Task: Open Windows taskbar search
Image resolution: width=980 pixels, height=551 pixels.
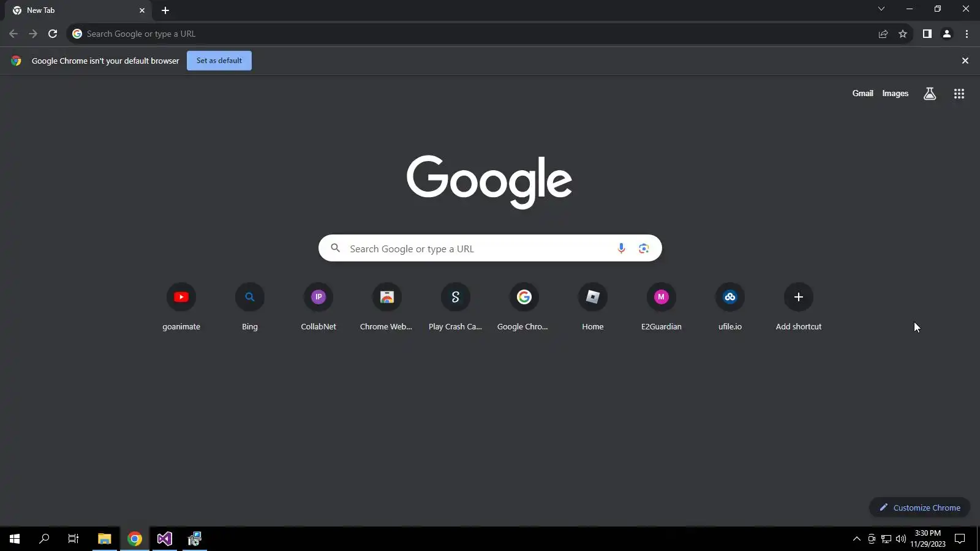Action: (44, 539)
